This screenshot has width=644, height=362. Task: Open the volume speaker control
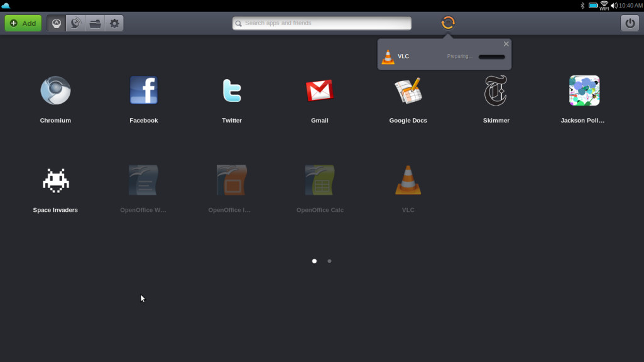tap(614, 5)
